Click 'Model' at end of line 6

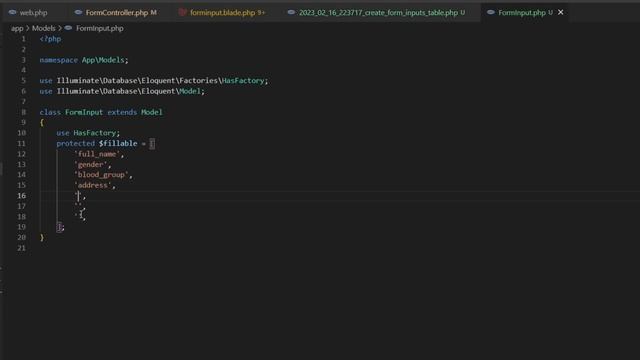click(190, 91)
